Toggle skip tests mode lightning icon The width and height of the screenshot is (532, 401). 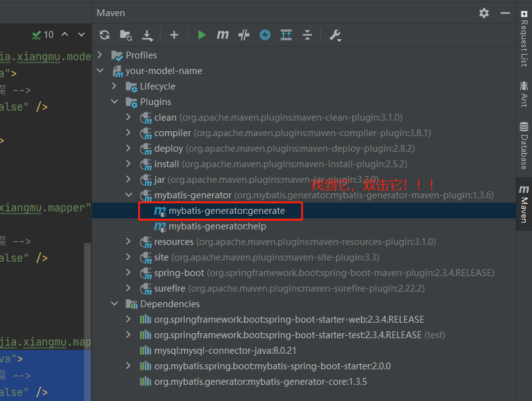[265, 35]
